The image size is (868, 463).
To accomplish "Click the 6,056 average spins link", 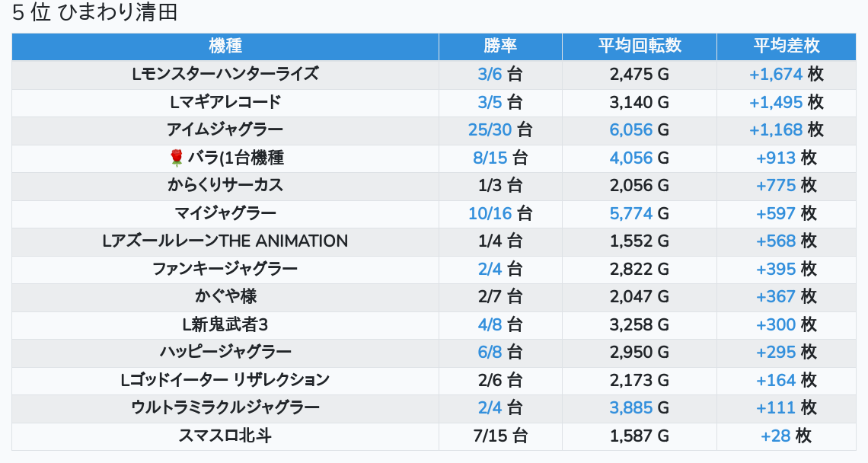I will (630, 129).
